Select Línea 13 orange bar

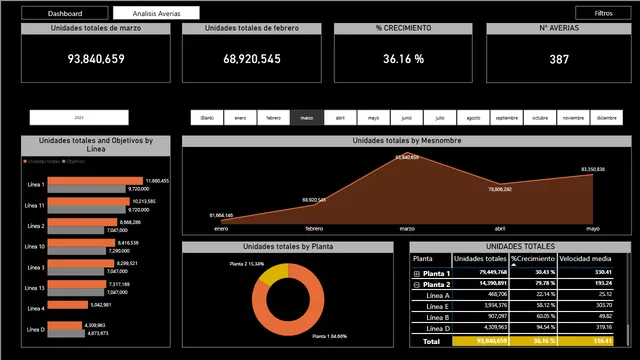tap(77, 284)
